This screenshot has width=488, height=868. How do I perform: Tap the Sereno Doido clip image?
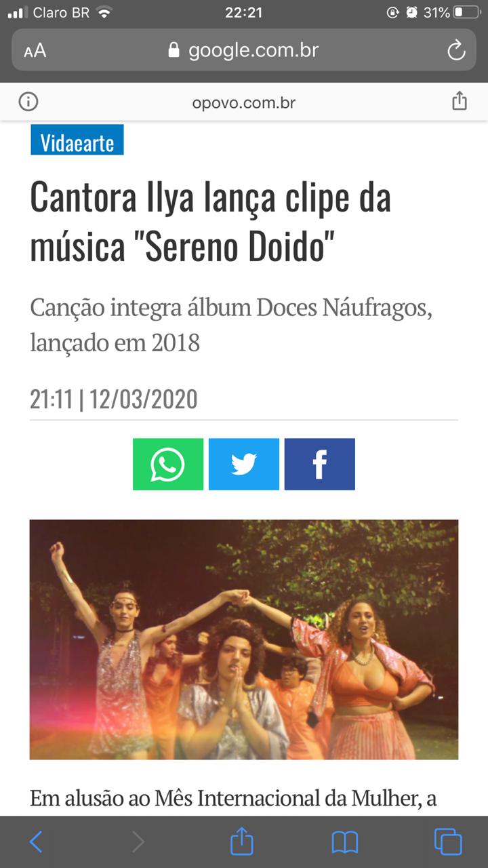(x=244, y=639)
